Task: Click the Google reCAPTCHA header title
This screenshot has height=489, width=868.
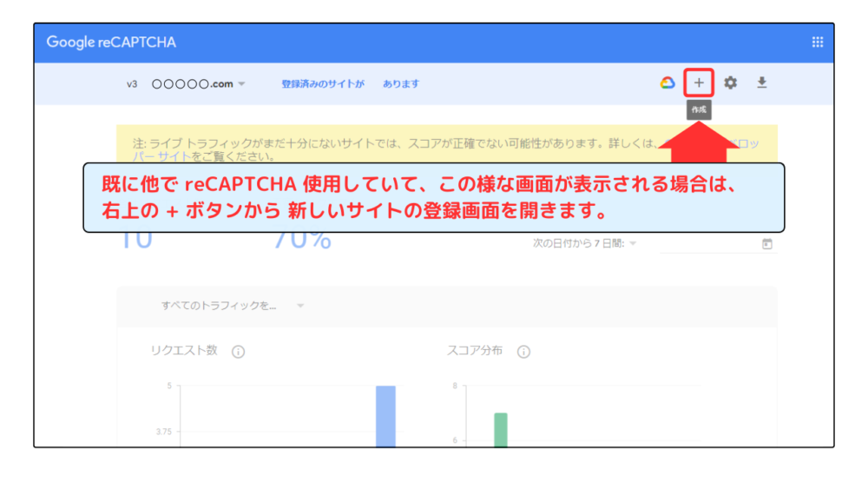Action: [x=111, y=42]
